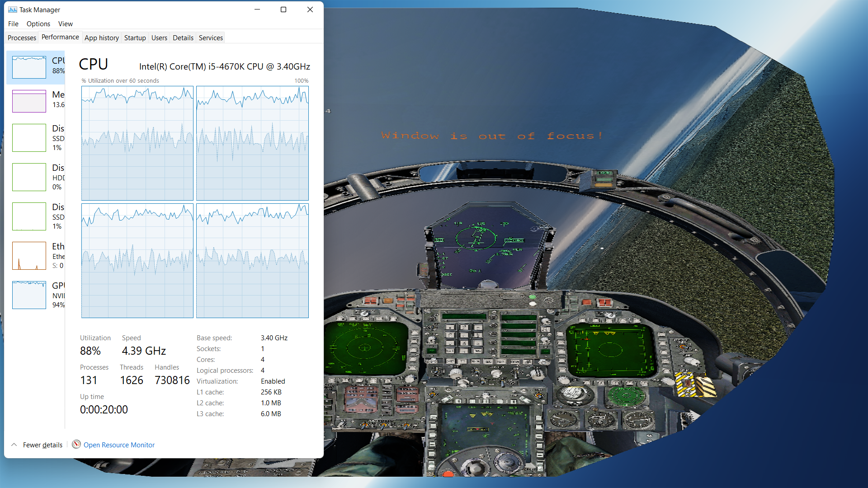The height and width of the screenshot is (488, 868).
Task: Open the Services tab
Action: [211, 38]
